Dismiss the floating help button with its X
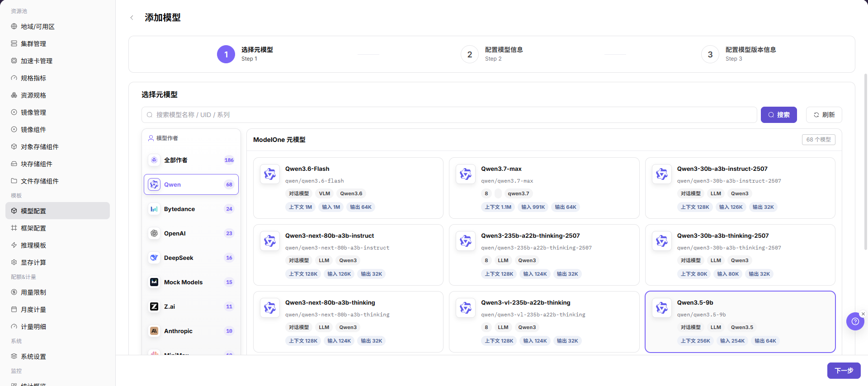Screen dimensions: 868x386 pos(863,314)
